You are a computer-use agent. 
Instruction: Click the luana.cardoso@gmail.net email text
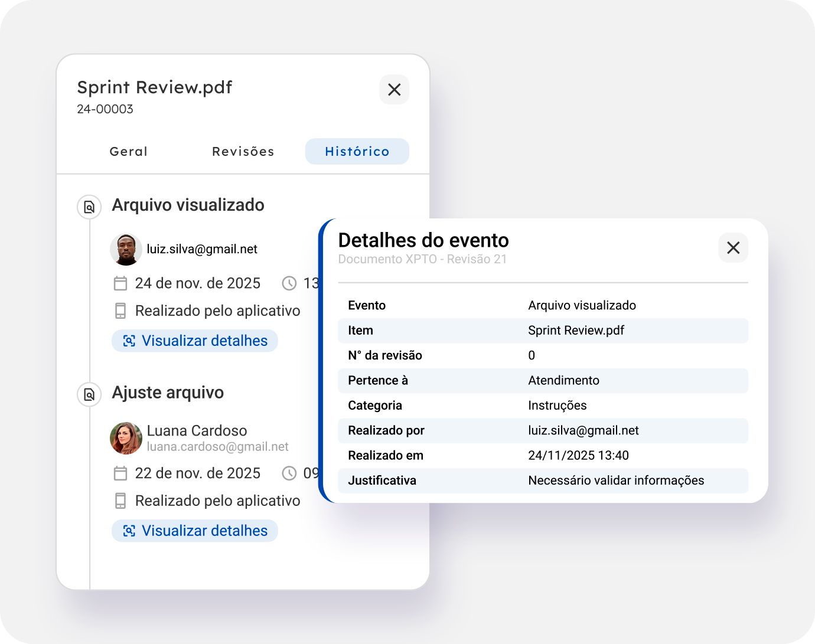tap(217, 447)
